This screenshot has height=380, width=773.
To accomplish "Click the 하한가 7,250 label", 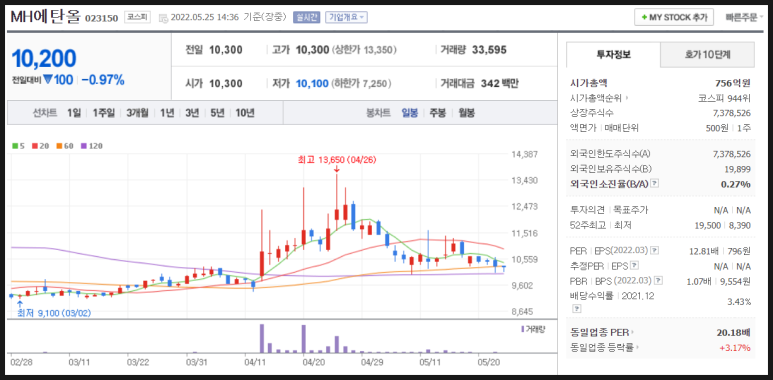I will point(362,83).
